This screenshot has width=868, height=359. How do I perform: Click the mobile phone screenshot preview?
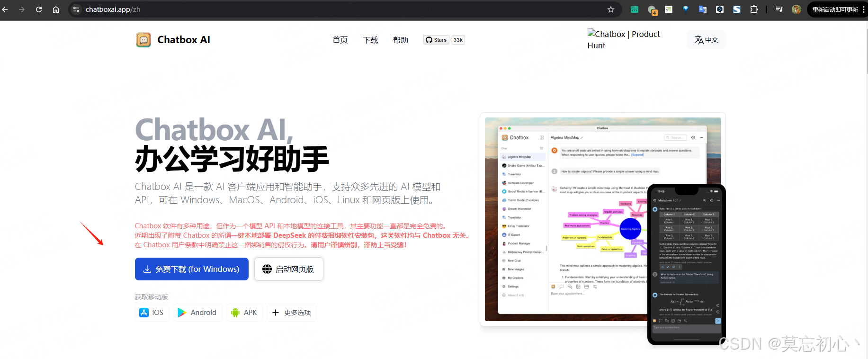click(687, 264)
